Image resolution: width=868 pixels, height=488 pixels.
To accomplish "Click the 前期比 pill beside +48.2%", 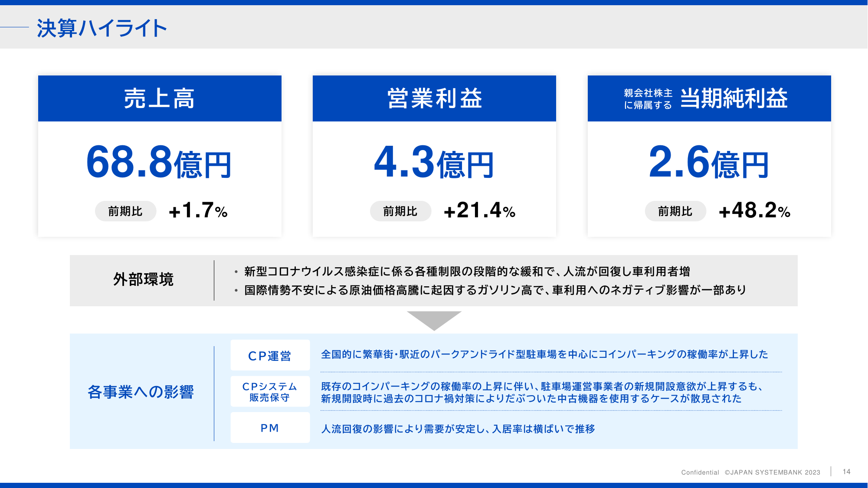I will point(675,211).
